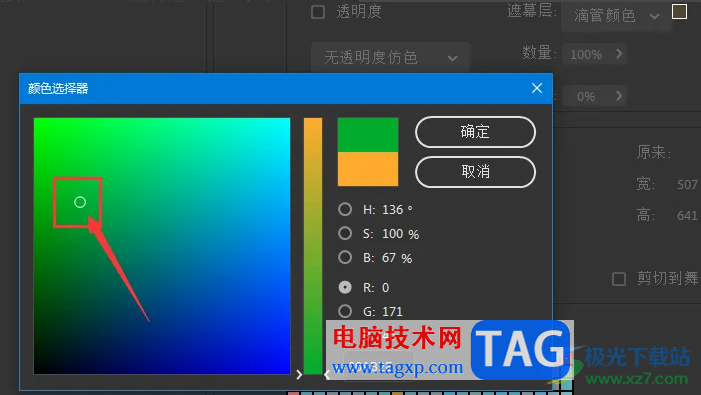Click the 高 value 641

click(x=688, y=215)
